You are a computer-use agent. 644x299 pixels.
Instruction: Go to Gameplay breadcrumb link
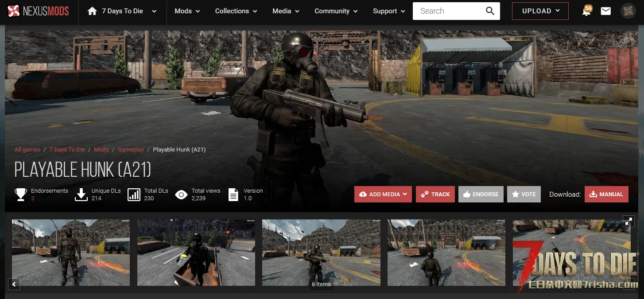pyautogui.click(x=131, y=150)
